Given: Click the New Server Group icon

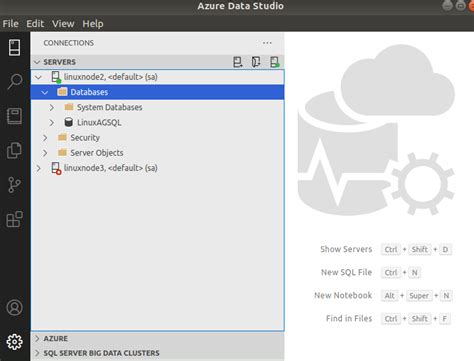Looking at the screenshot, I should [x=256, y=62].
